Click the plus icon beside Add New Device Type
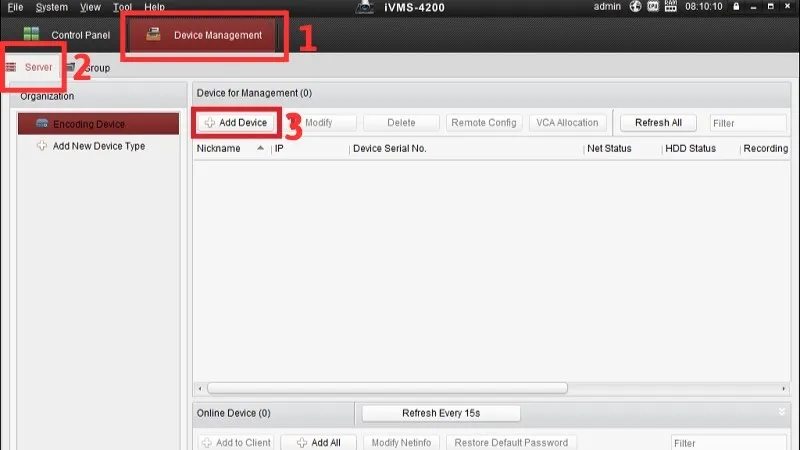 pos(41,146)
